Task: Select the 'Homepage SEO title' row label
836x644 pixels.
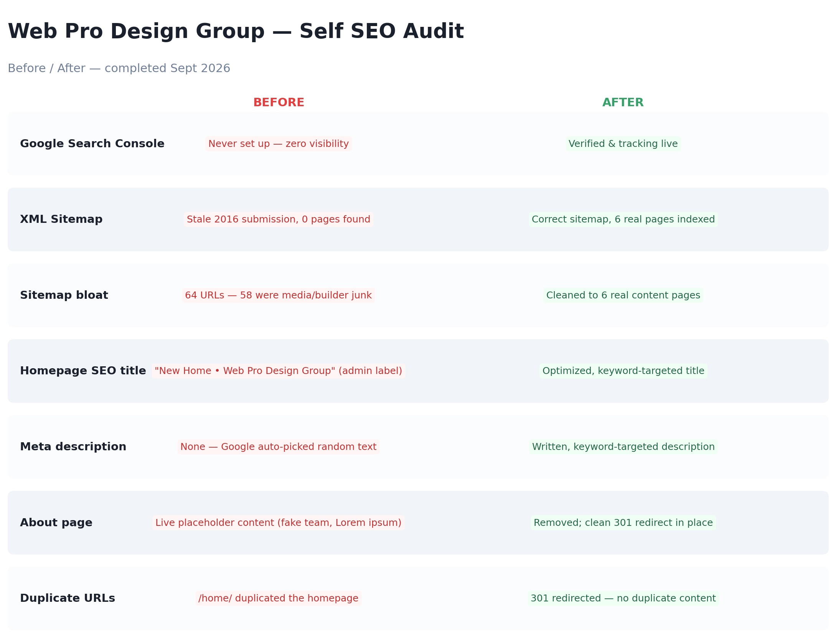Action: [x=83, y=371]
